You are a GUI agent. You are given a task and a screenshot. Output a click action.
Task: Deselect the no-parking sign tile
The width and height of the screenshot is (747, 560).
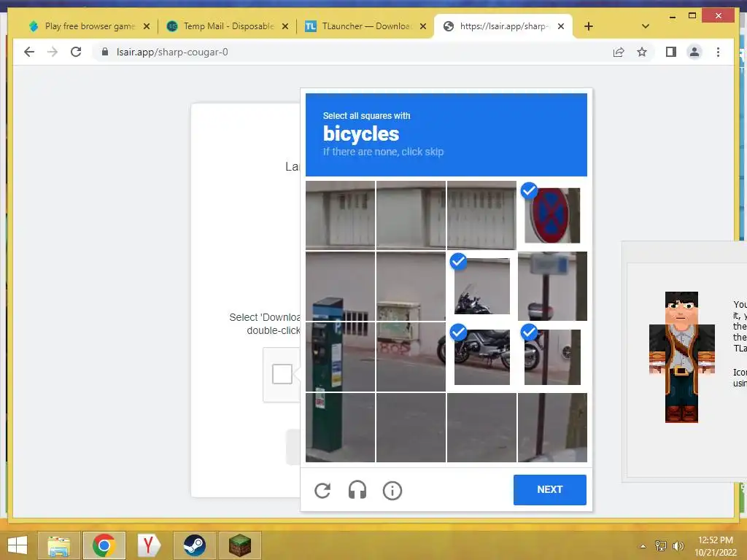coord(552,215)
